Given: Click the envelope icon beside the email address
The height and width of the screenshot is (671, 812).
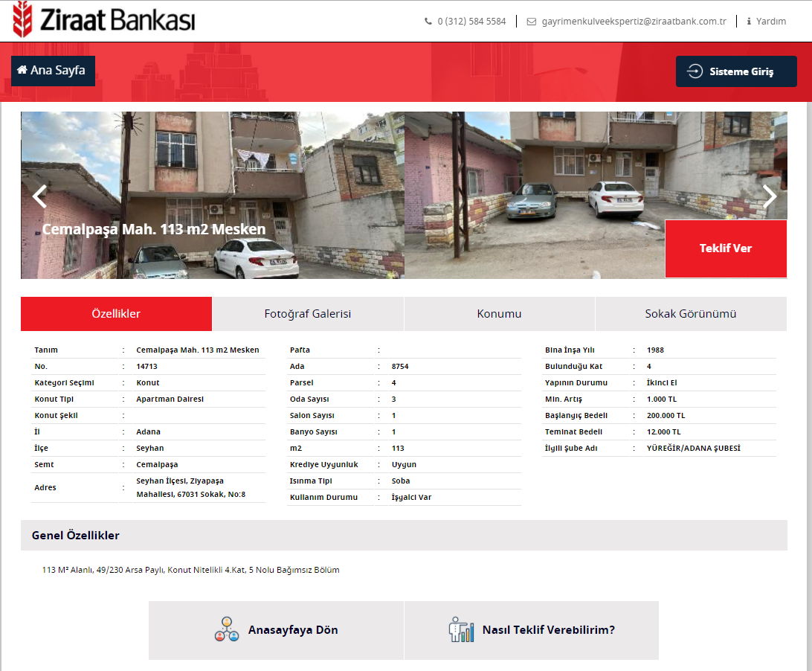Looking at the screenshot, I should coord(531,22).
